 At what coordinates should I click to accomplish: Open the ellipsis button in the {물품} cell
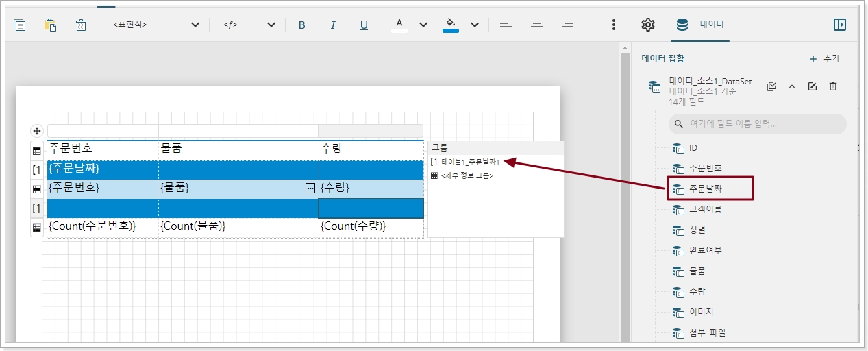click(x=310, y=188)
